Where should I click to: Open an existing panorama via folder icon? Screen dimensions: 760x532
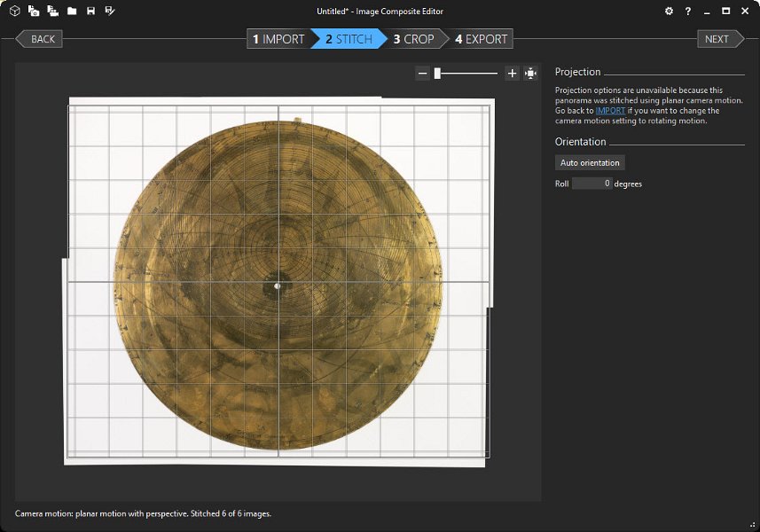[x=72, y=12]
